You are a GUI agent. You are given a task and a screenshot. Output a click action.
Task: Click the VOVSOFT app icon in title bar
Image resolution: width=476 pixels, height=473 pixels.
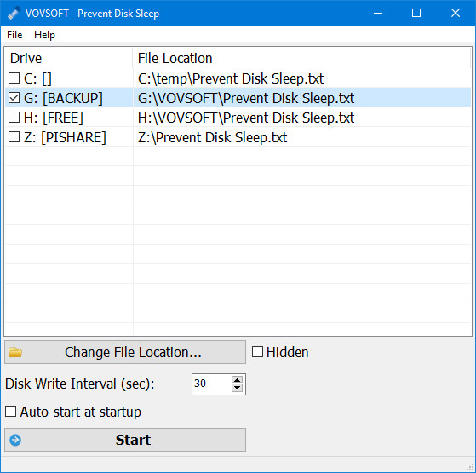click(x=14, y=13)
